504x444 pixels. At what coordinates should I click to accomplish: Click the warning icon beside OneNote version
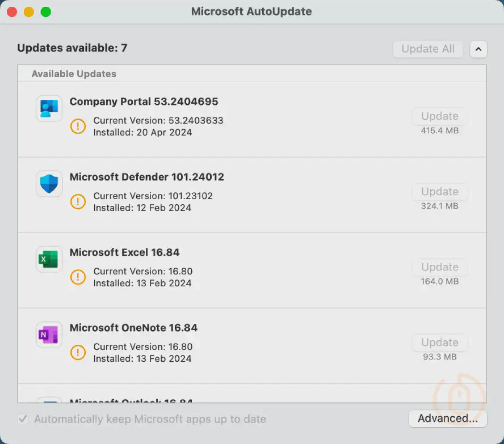[x=78, y=353]
